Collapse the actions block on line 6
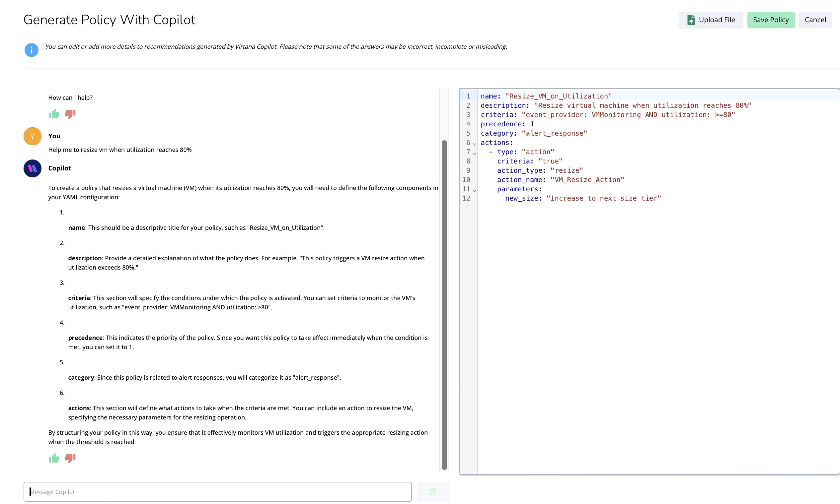This screenshot has height=504, width=840. (x=474, y=144)
